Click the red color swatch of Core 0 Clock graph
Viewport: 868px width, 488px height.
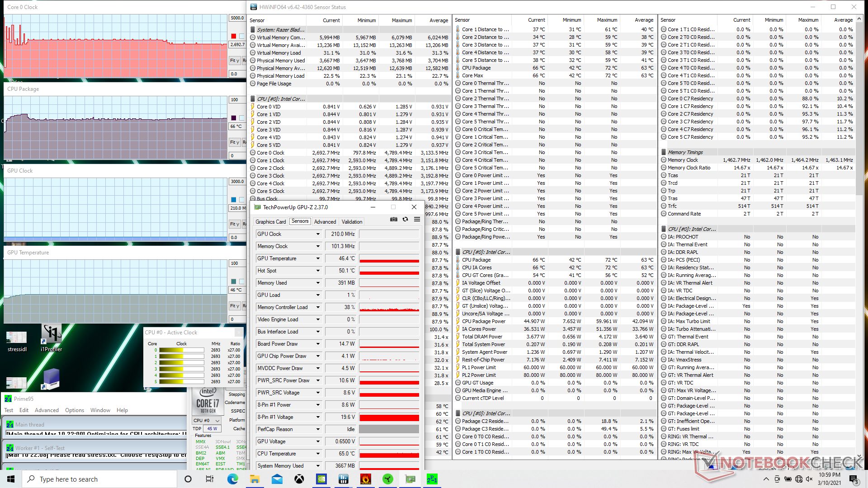(x=234, y=36)
